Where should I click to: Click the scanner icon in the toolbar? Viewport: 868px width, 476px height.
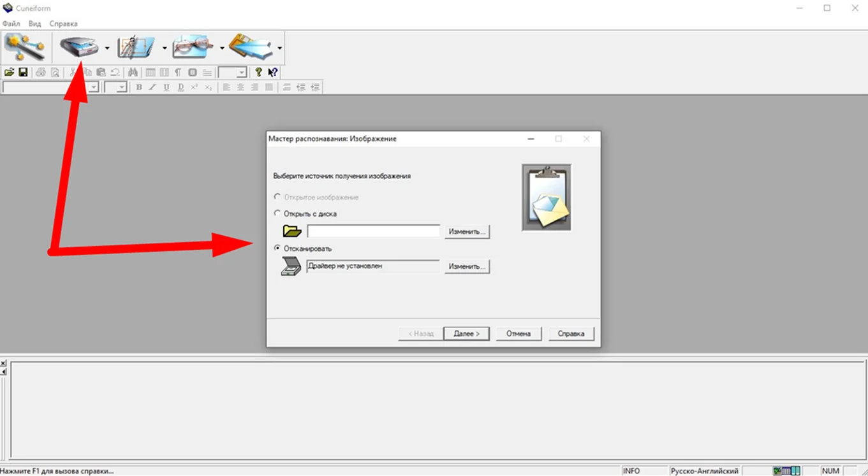coord(78,47)
